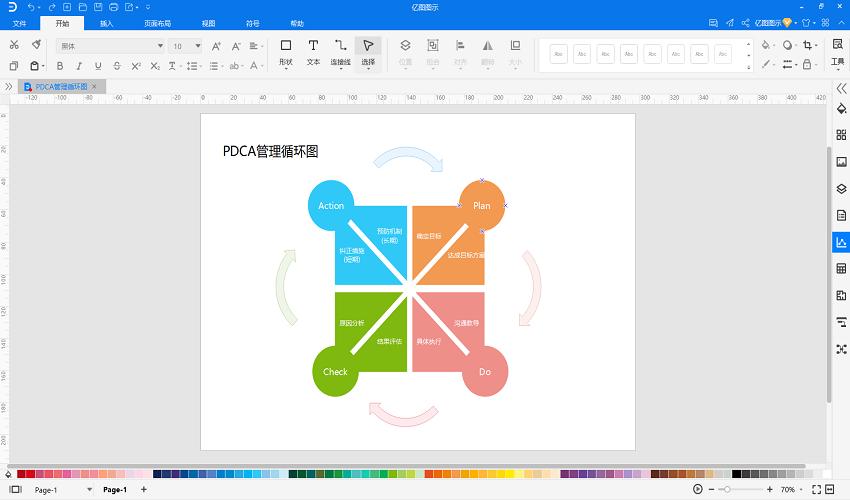Click the zoom out minus button
The width and height of the screenshot is (850, 500).
tap(712, 489)
